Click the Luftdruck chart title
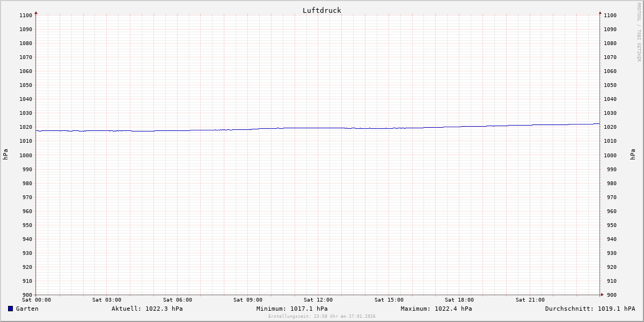 [321, 10]
